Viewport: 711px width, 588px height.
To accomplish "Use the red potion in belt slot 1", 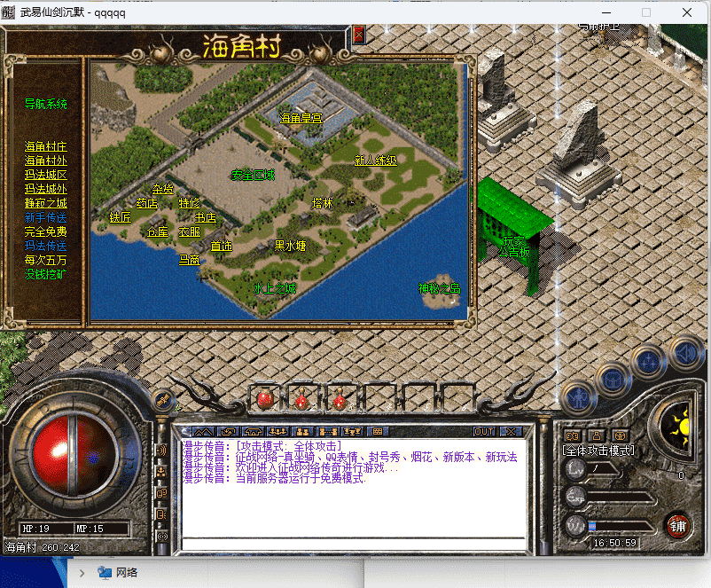I will click(x=265, y=399).
